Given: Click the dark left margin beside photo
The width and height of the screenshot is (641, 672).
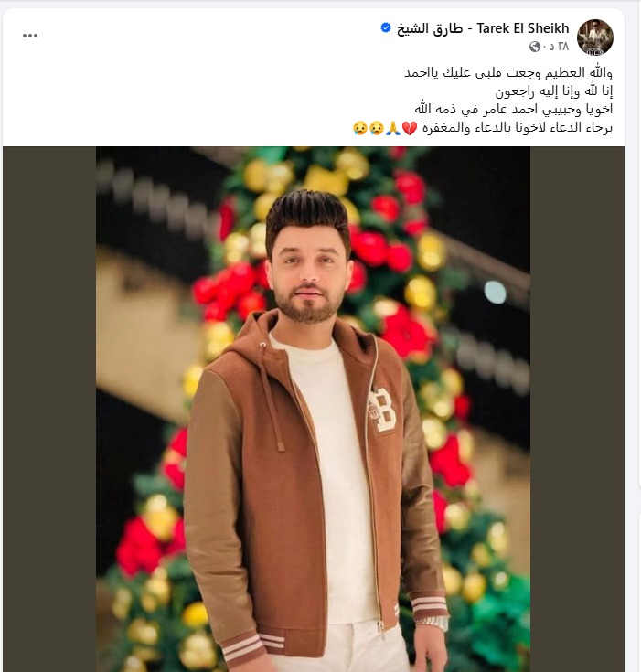Looking at the screenshot, I should [49, 409].
